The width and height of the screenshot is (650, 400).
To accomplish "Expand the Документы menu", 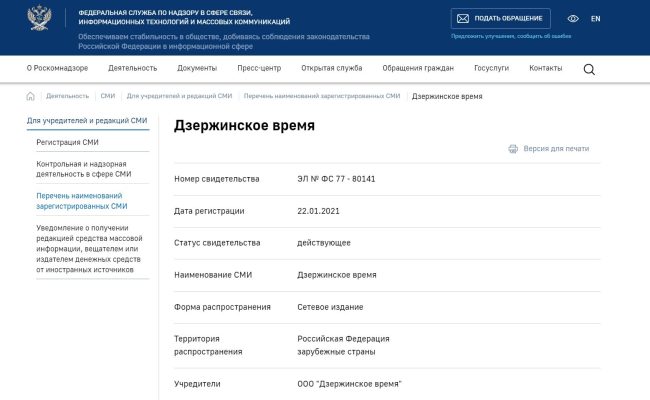I will pyautogui.click(x=197, y=68).
